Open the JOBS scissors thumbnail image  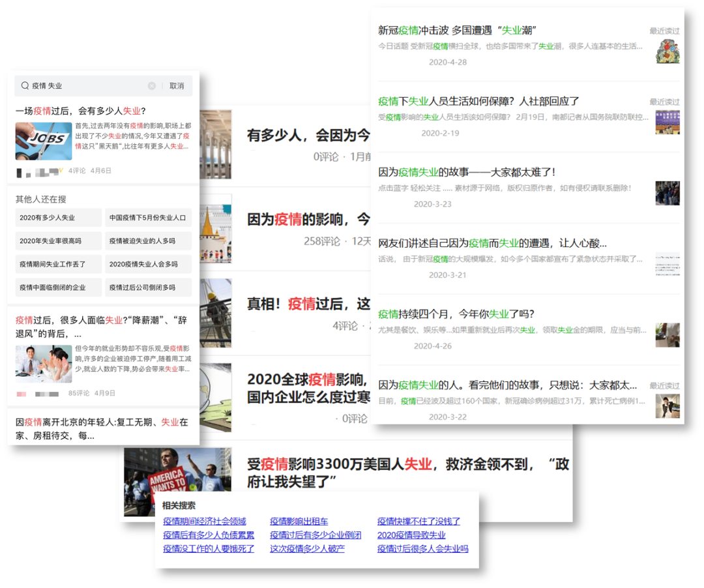[x=44, y=141]
